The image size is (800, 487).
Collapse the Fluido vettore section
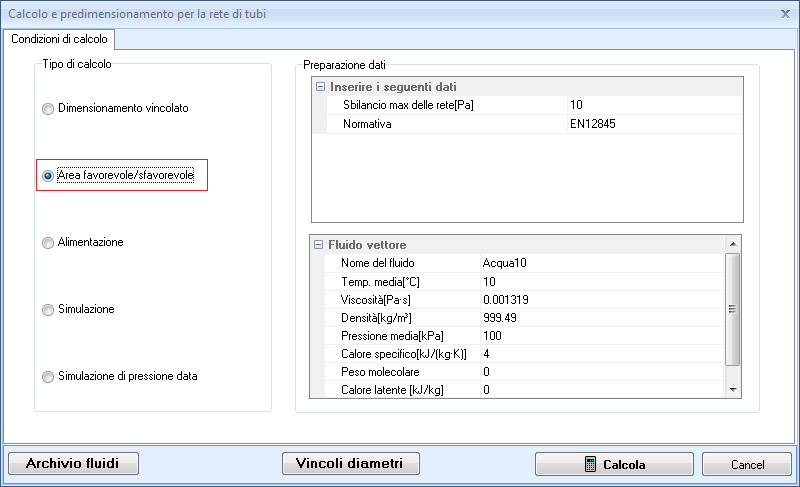[320, 245]
